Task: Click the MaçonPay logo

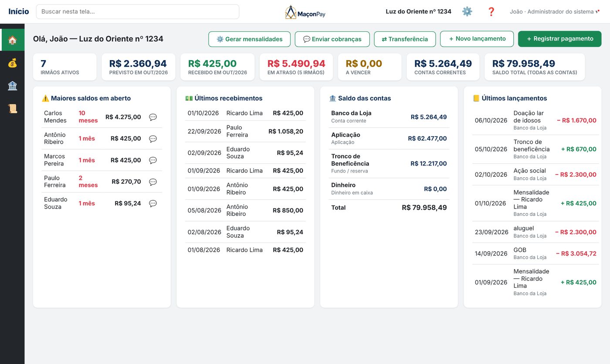Action: [x=305, y=12]
